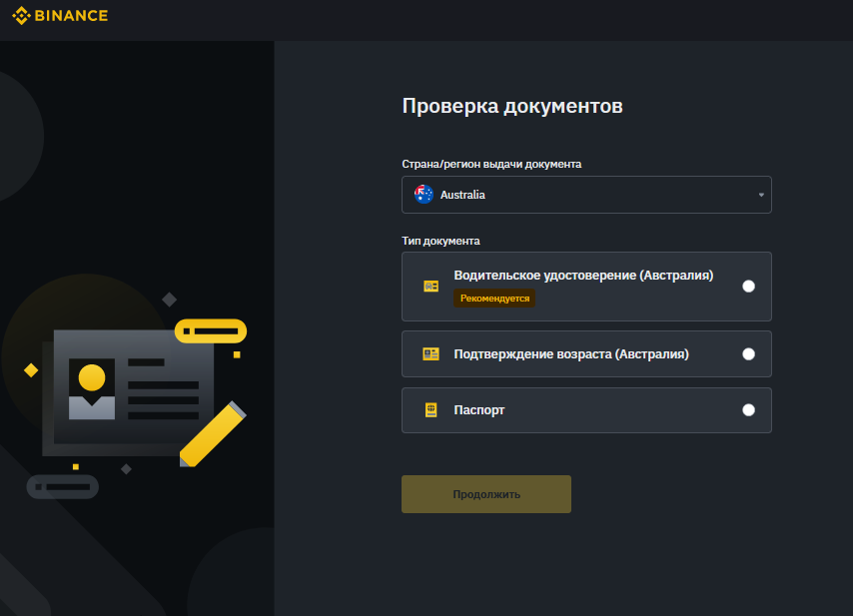Click the driver's license card icon
This screenshot has width=853, height=616.
[430, 286]
